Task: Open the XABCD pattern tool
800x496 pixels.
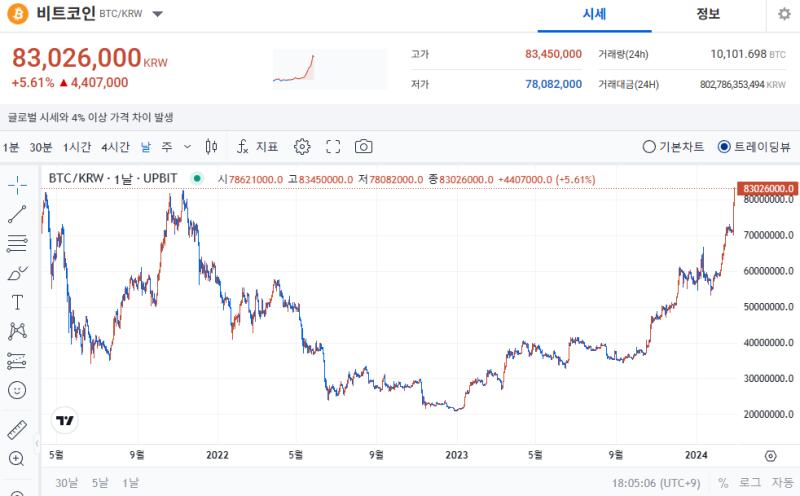Action: 17,332
